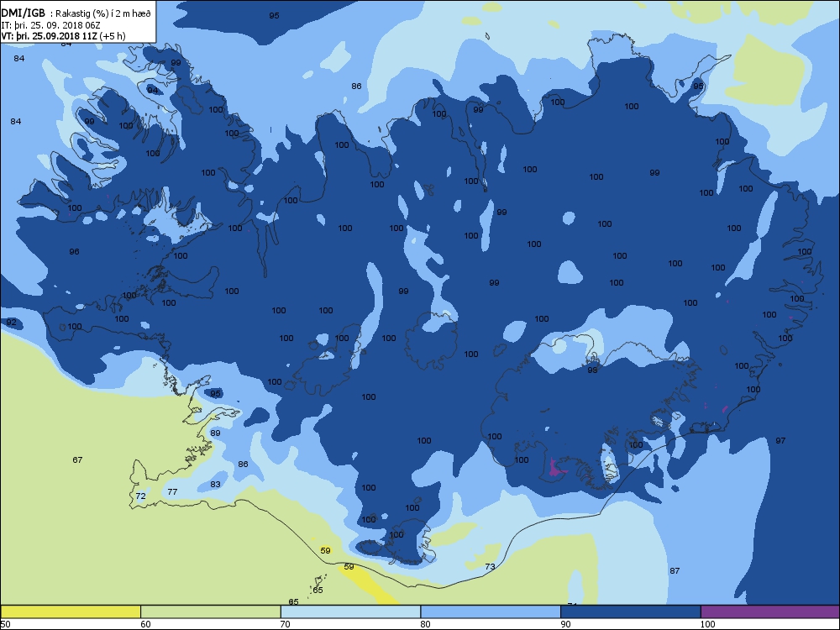This screenshot has width=840, height=630.
Task: Click the legend scale label 70
Action: pyautogui.click(x=286, y=623)
